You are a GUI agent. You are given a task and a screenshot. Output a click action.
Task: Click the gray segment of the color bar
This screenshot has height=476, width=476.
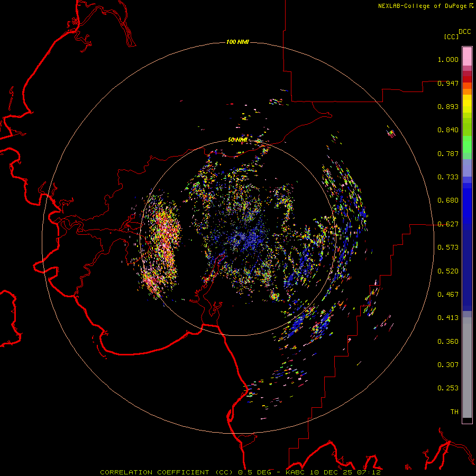[467, 368]
